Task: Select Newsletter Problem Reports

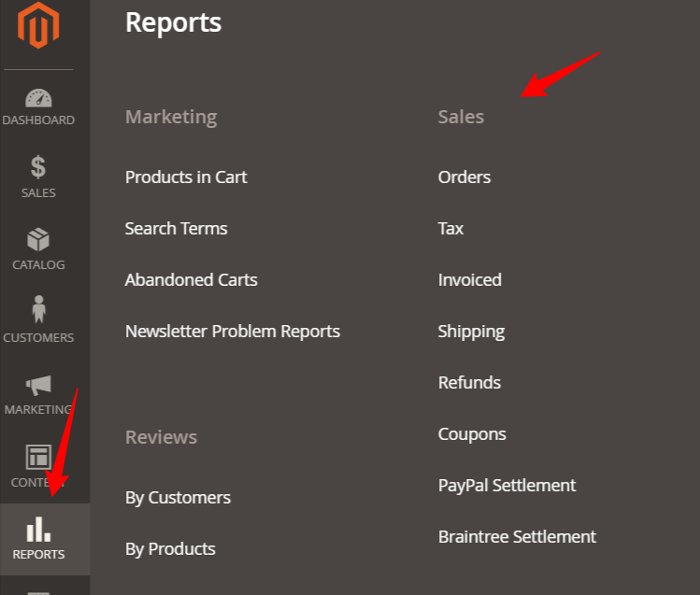Action: [x=233, y=332]
